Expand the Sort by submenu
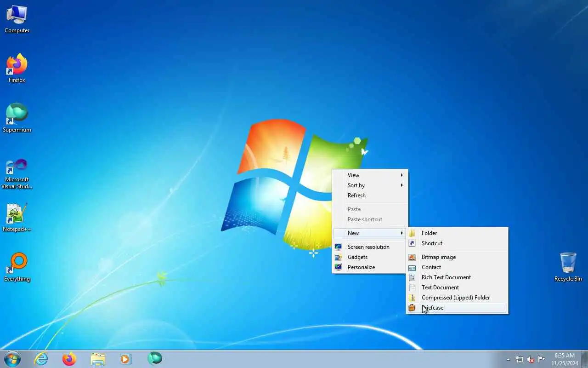Image resolution: width=588 pixels, height=368 pixels. [370, 185]
